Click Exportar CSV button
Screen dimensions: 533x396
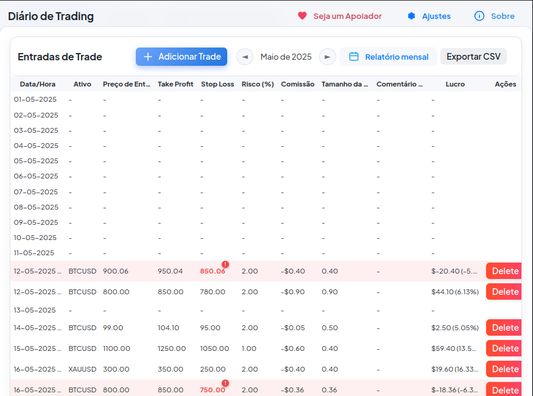click(473, 56)
